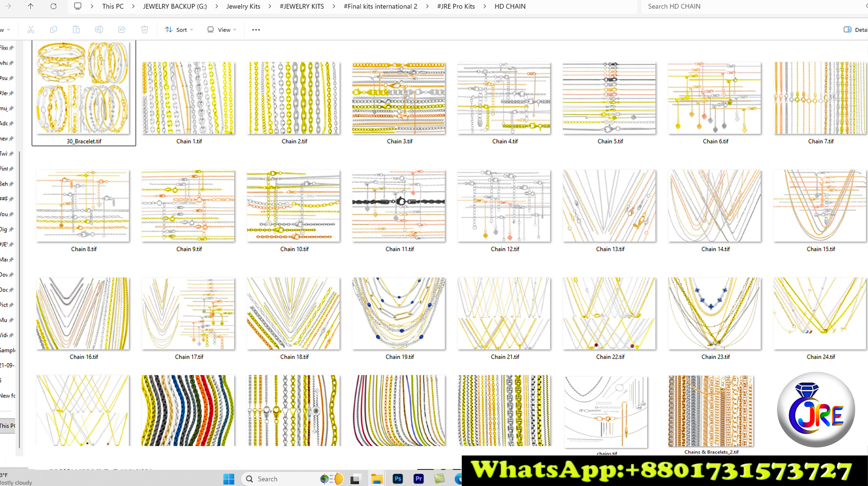The height and width of the screenshot is (486, 868).
Task: Click the Rename icon
Action: click(99, 30)
